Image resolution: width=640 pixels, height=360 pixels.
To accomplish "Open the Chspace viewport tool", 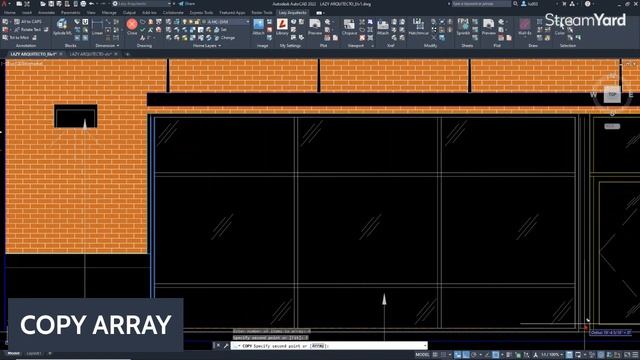I will point(349,27).
